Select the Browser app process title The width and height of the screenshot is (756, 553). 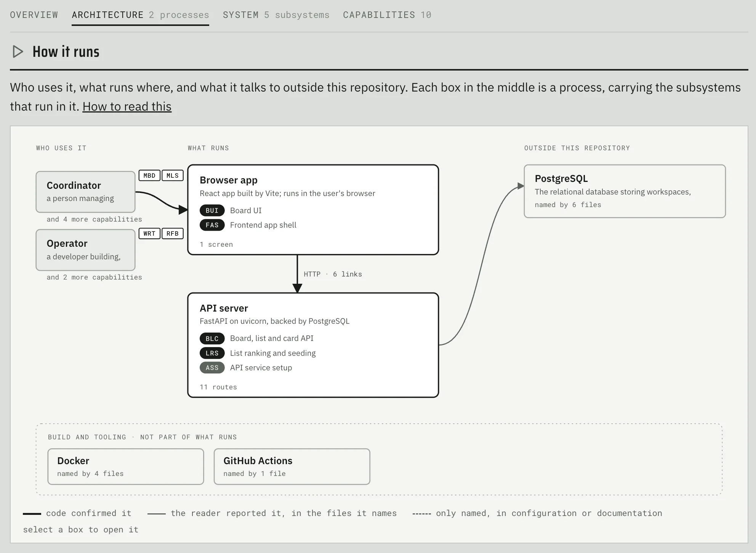(x=229, y=180)
